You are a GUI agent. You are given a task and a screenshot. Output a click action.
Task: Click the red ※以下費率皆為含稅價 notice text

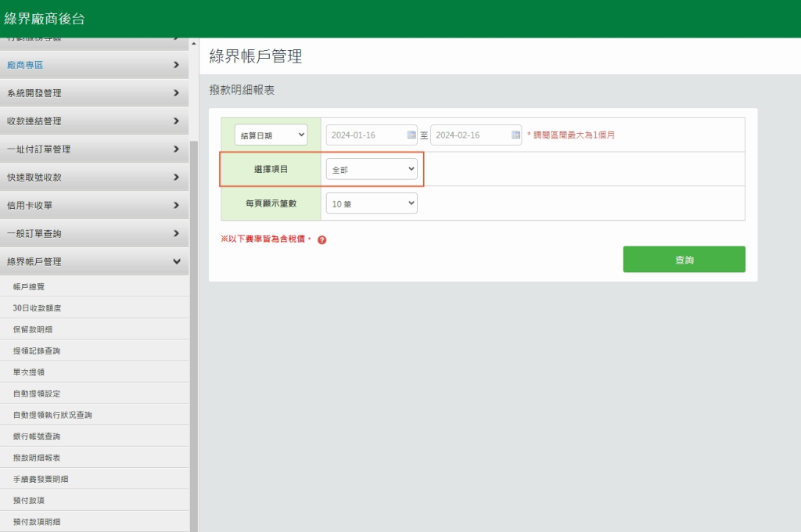(x=266, y=239)
